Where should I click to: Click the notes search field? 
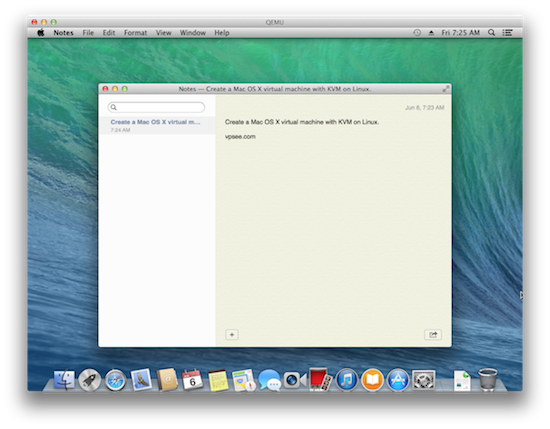tap(156, 107)
